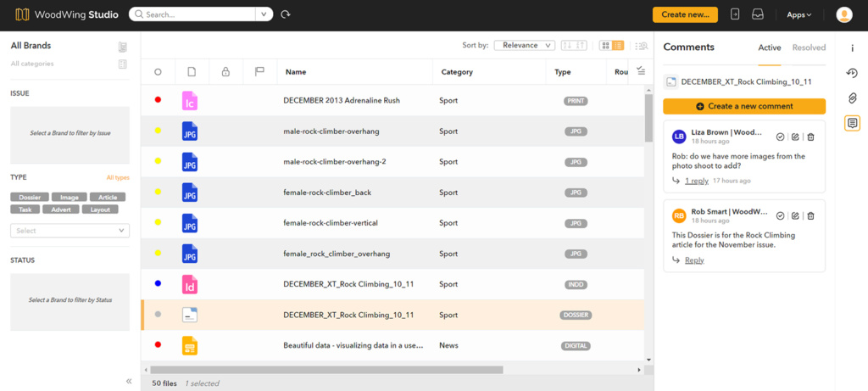Open the Sort by Relevance dropdown
The width and height of the screenshot is (868, 391).
point(524,46)
